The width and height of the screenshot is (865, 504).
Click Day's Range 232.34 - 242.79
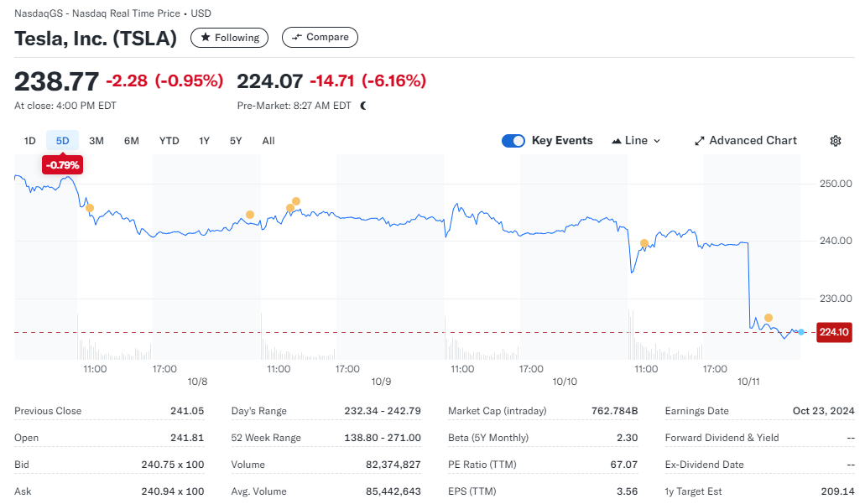pyautogui.click(x=383, y=411)
